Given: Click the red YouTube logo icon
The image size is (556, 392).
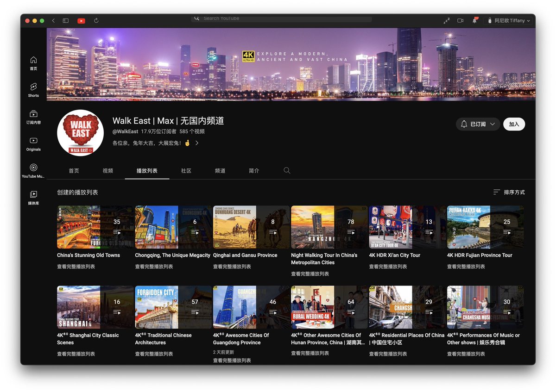Looking at the screenshot, I should (x=81, y=21).
